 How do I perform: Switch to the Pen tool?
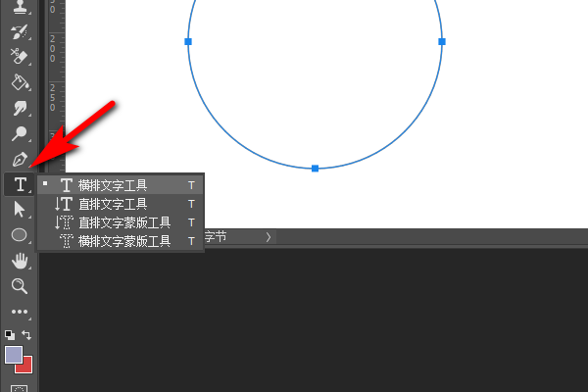click(20, 159)
